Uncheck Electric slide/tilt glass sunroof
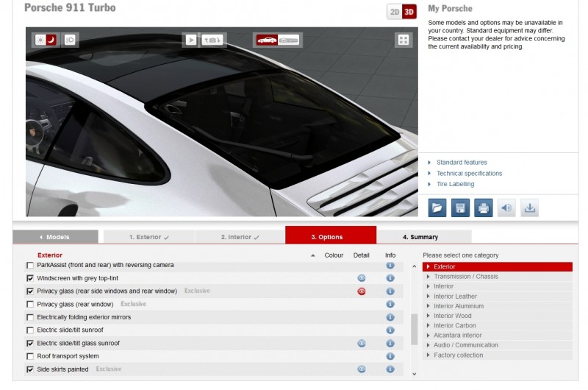Screen dimensions: 588x390 click(30, 344)
